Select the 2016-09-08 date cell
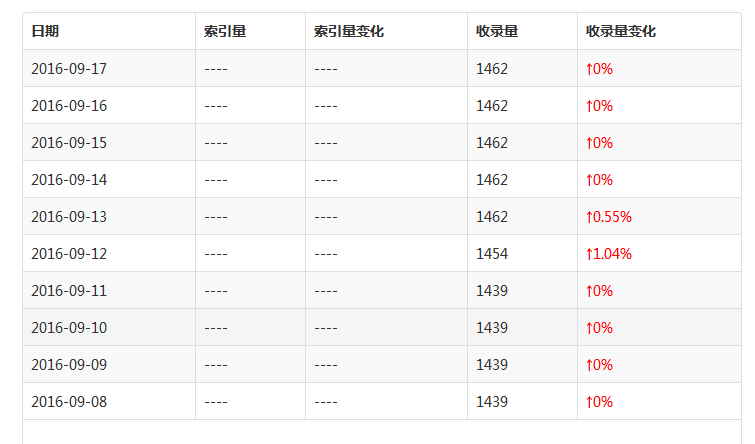755x444 pixels. (69, 402)
